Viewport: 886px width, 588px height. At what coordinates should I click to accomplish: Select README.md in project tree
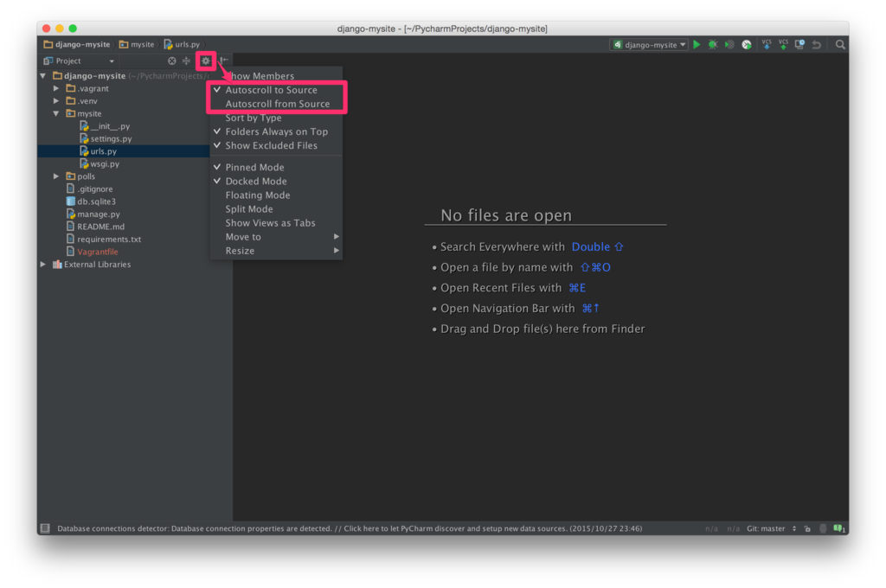[95, 227]
